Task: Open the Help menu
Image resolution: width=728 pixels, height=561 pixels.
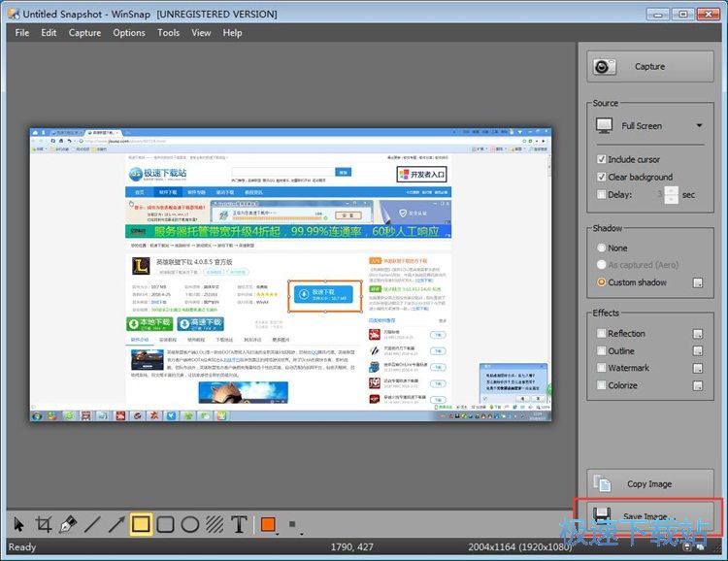Action: tap(232, 32)
